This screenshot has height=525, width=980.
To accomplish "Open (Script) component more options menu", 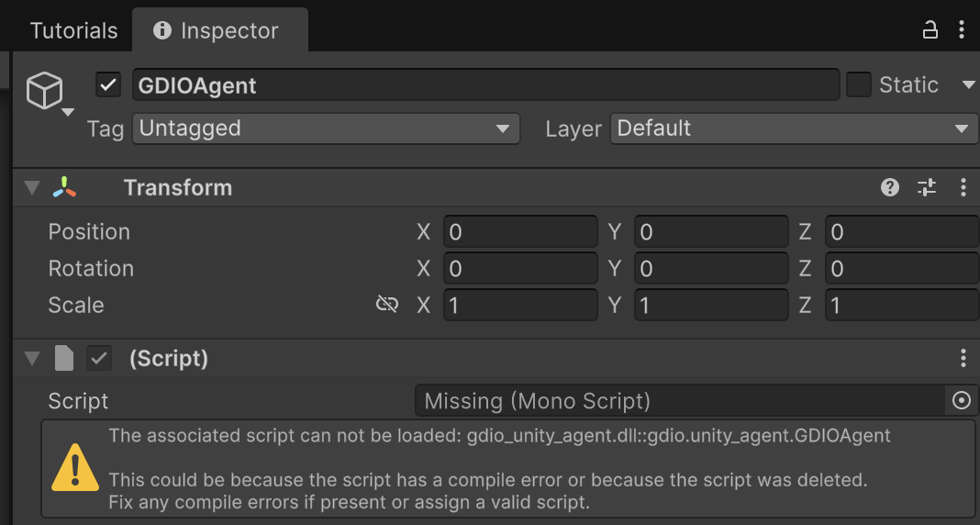I will [963, 358].
